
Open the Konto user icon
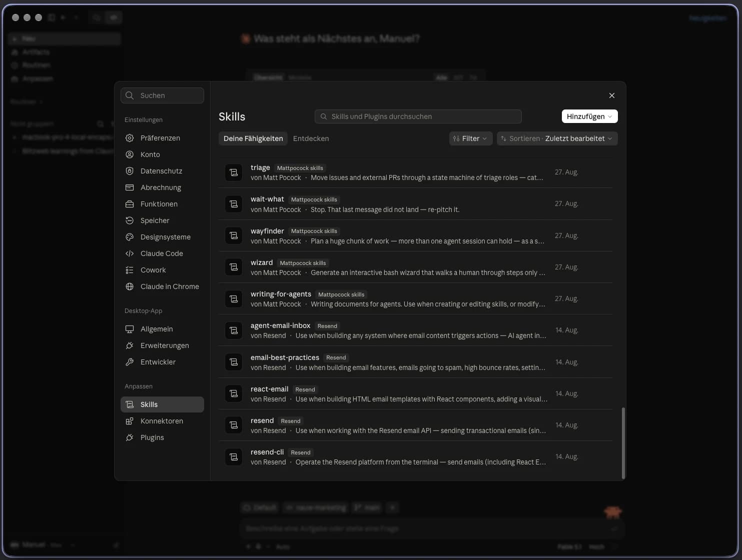tap(130, 154)
